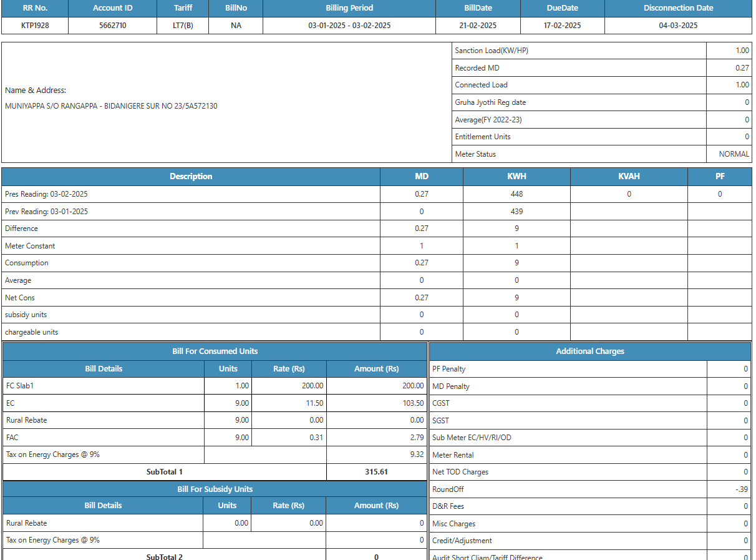Click the KVAH column header

tap(629, 177)
